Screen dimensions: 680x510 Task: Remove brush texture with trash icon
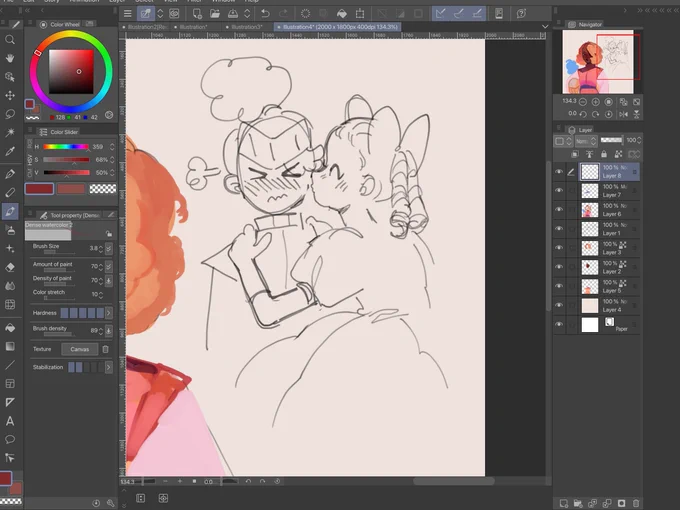[105, 349]
